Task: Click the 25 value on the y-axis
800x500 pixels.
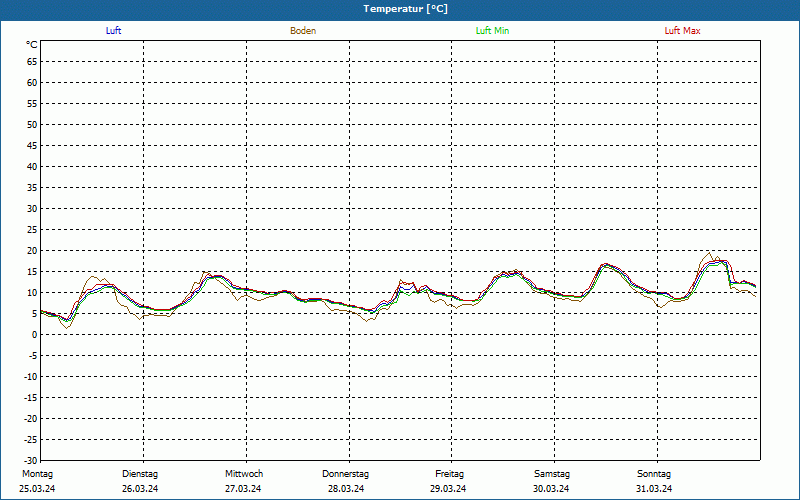Action: [x=32, y=230]
